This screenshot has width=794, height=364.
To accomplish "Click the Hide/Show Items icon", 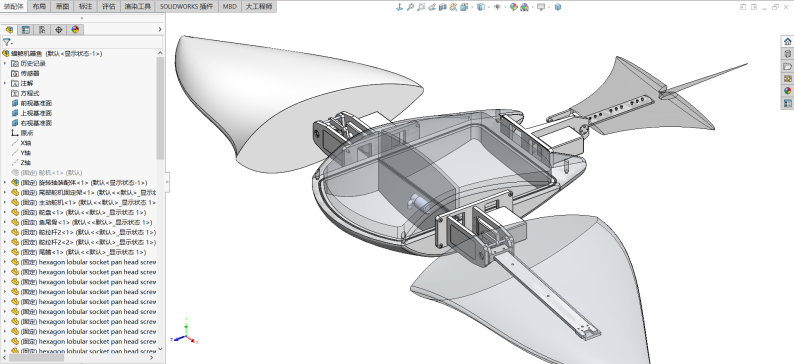I will (x=497, y=7).
